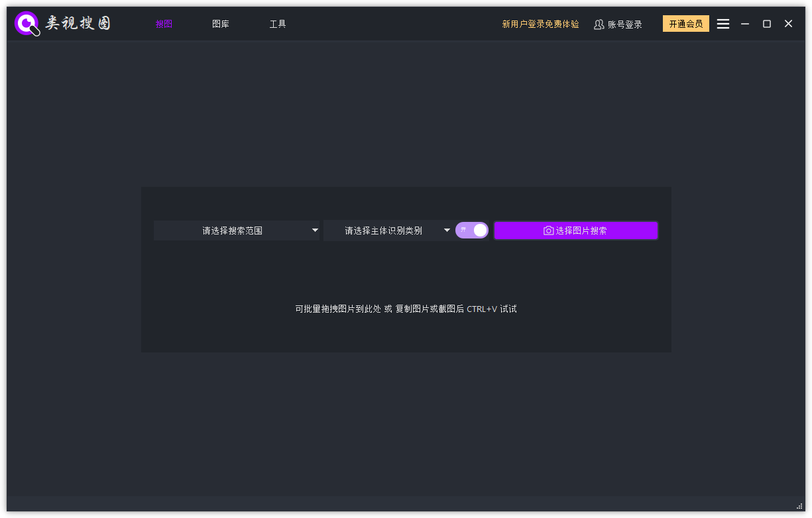Screen dimensions: 812x518
Task: Disable the subject recognition toggle
Action: 472,230
